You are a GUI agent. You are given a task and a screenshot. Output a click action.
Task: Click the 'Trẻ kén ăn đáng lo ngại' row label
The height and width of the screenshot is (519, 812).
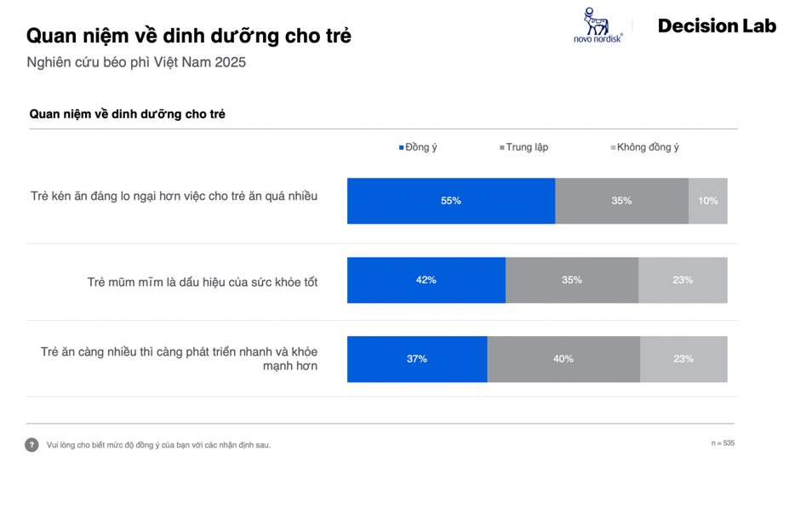click(174, 197)
